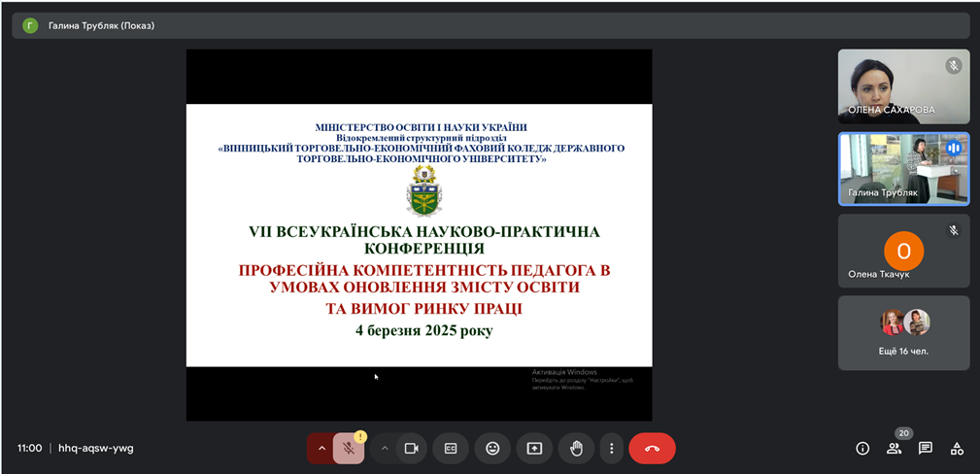The width and height of the screenshot is (980, 474).
Task: Select Галина Трубляк video tile
Action: (903, 169)
